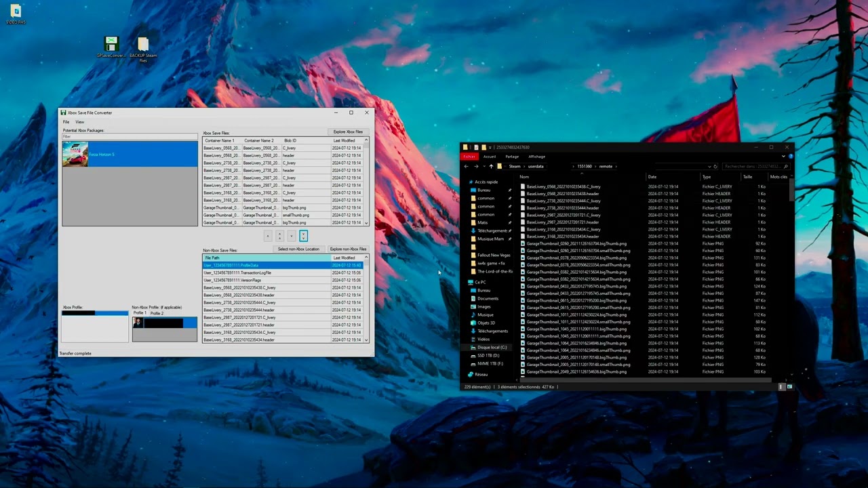The height and width of the screenshot is (488, 868).
Task: Click Explore non-Xbox Files button
Action: [348, 249]
